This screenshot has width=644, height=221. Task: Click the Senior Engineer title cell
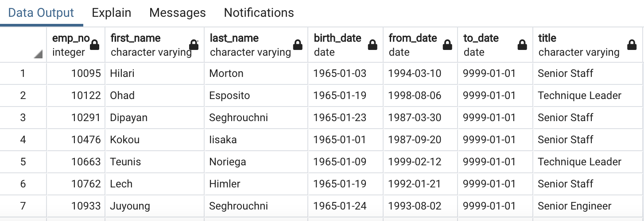[574, 206]
